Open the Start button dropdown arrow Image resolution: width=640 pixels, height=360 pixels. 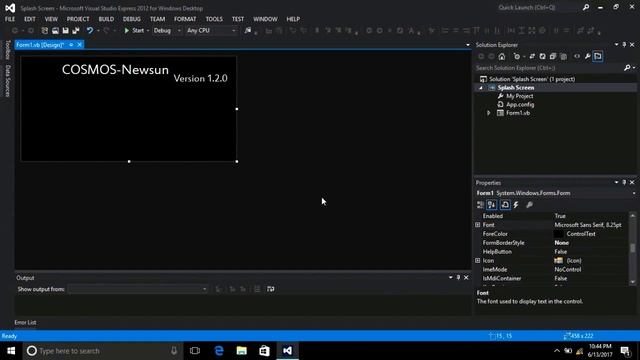coord(148,31)
